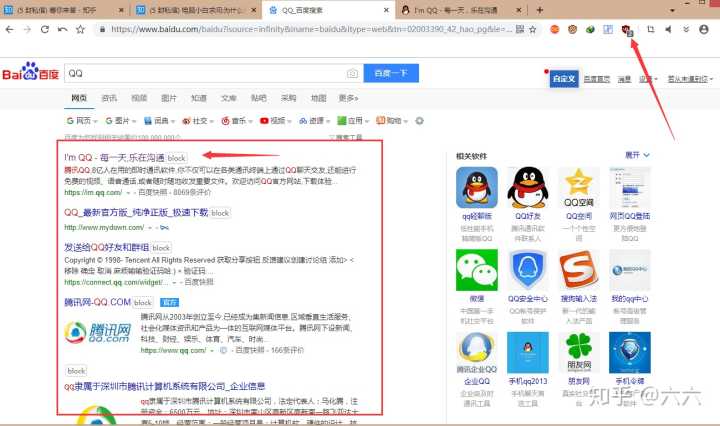The width and height of the screenshot is (720, 426).
Task: Click the undo arrow beside the reload button
Action: (62, 29)
